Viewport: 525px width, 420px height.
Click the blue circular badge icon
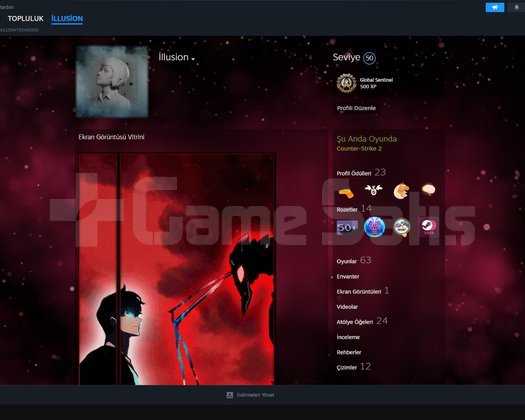(374, 227)
